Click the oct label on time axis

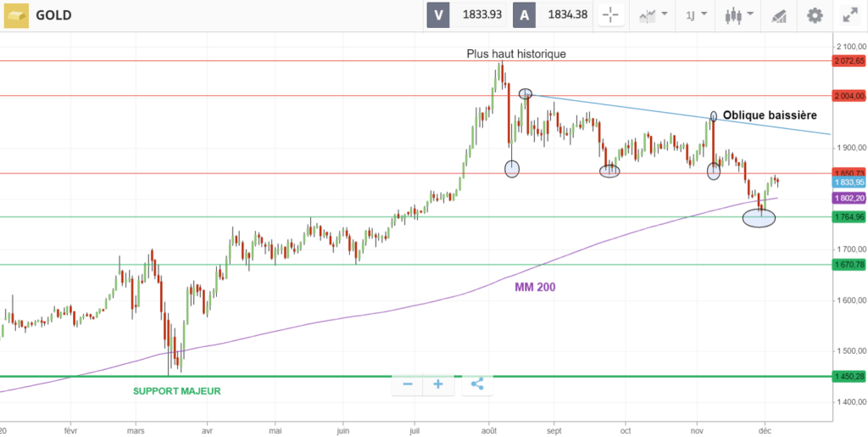click(626, 429)
